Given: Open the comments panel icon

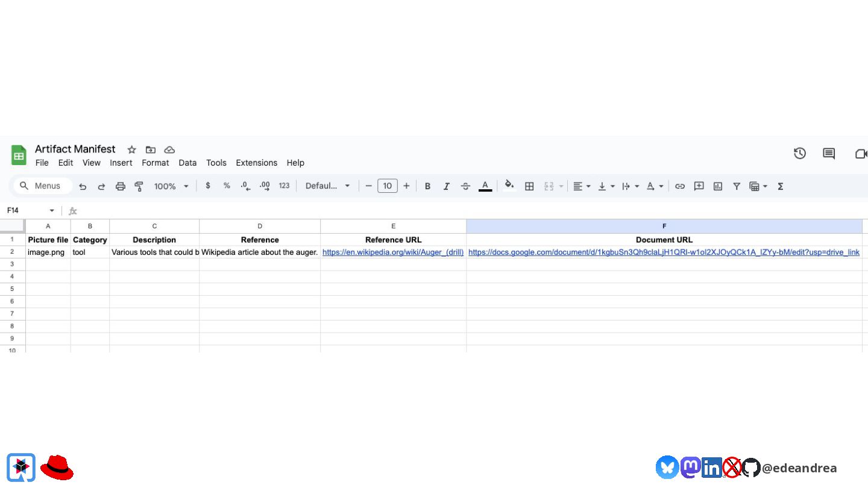Looking at the screenshot, I should [829, 154].
